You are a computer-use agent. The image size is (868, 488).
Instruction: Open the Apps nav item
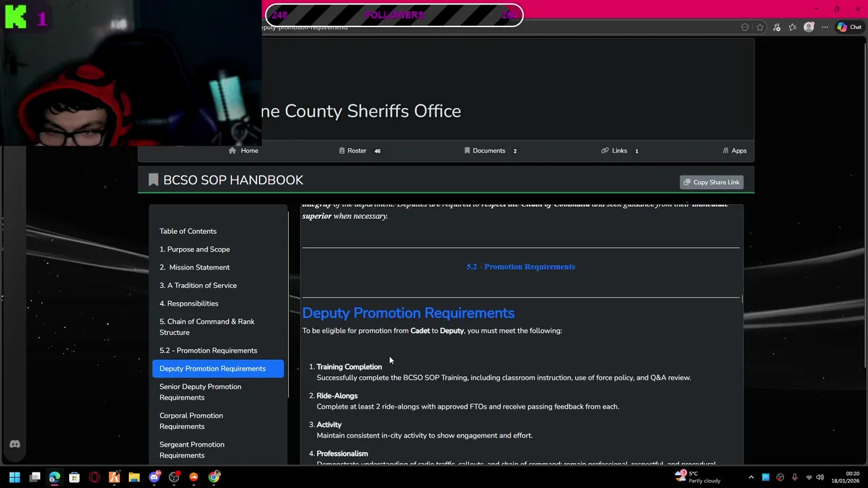tap(734, 150)
